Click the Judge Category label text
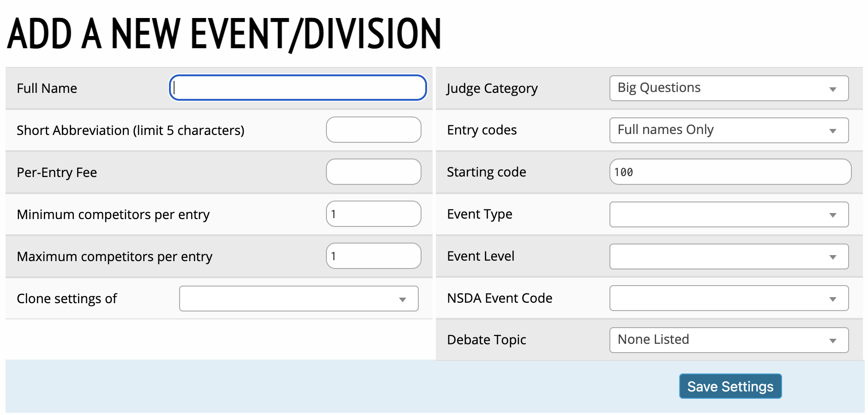Viewport: 868px width, 415px height. [492, 88]
